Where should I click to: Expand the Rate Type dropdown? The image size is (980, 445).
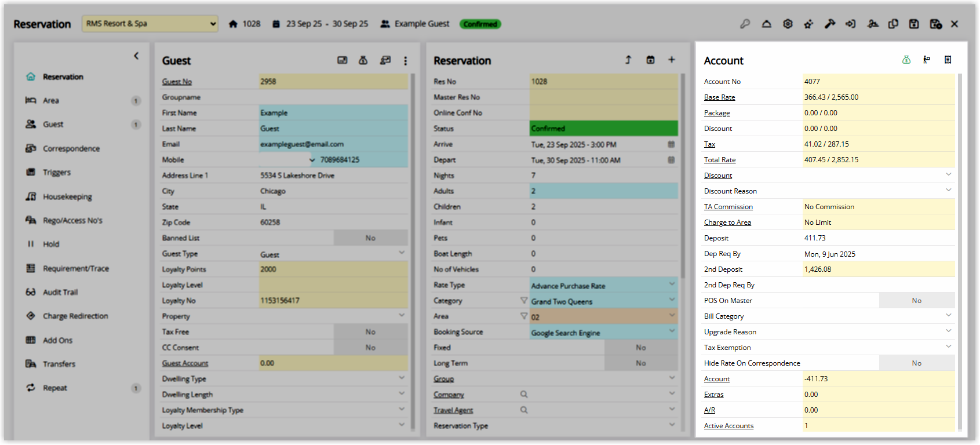coord(672,284)
